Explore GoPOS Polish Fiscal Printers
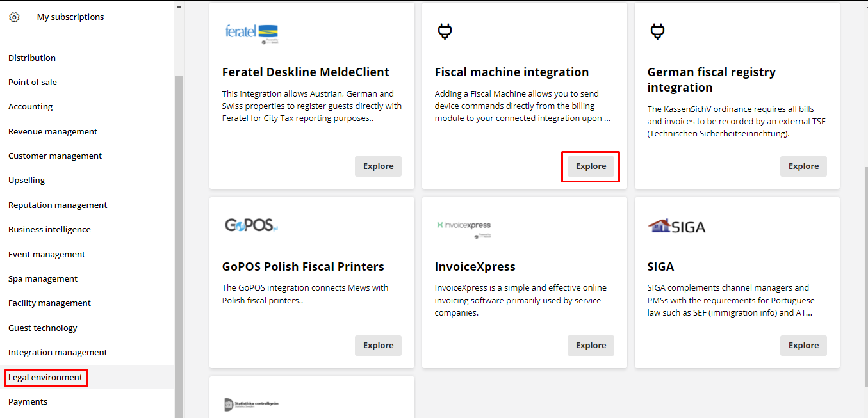Viewport: 868px width, 418px height. pos(378,346)
